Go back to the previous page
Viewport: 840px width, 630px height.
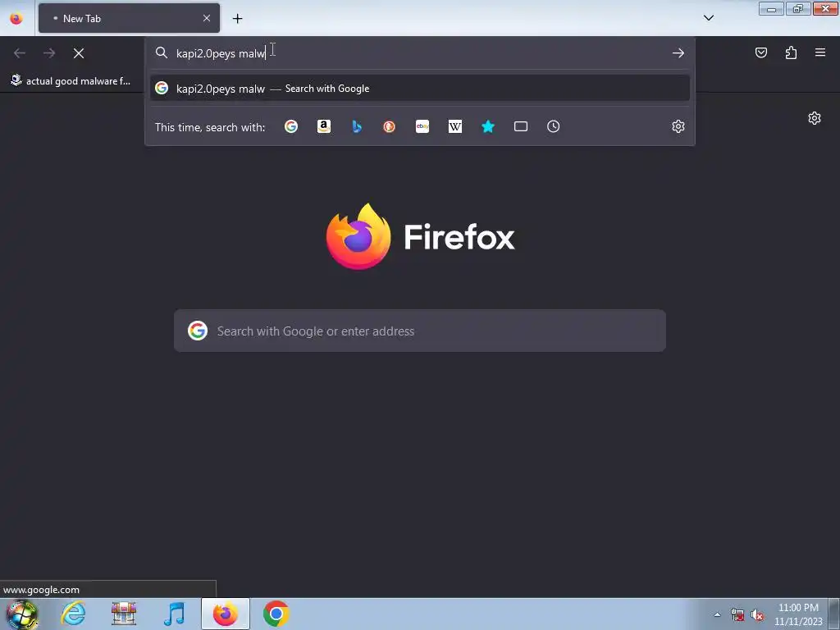click(x=20, y=53)
